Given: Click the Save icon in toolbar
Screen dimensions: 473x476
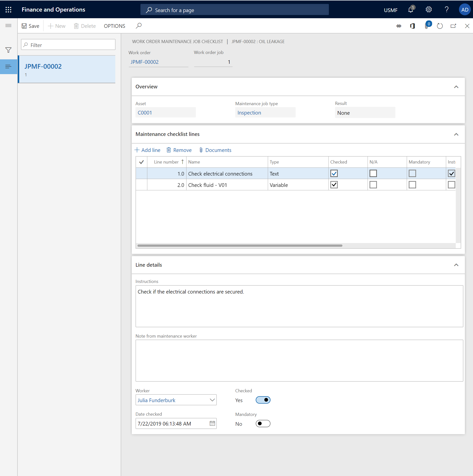Looking at the screenshot, I should (24, 26).
